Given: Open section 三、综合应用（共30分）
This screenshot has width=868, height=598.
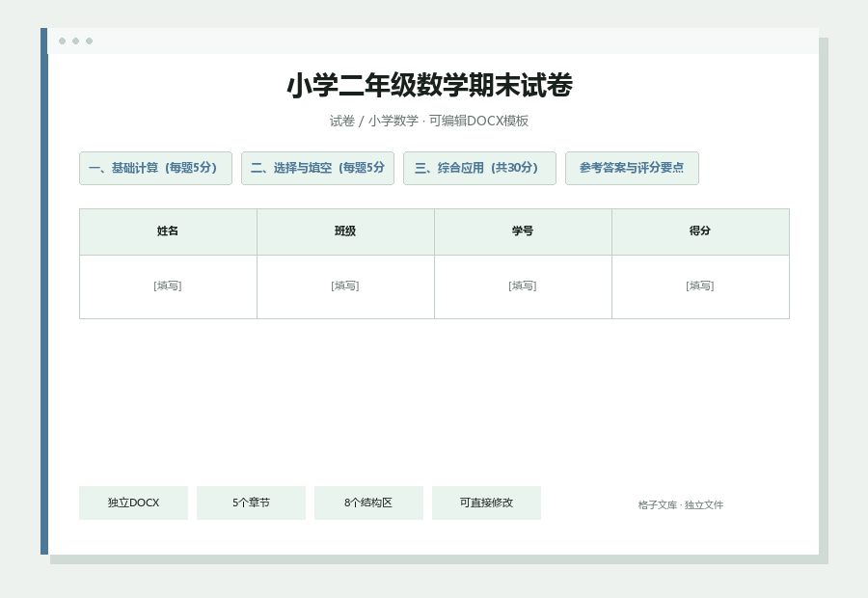Looking at the screenshot, I should tap(479, 169).
